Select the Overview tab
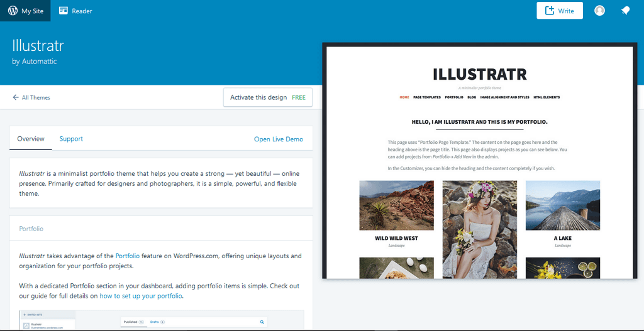The width and height of the screenshot is (644, 331). tap(31, 139)
